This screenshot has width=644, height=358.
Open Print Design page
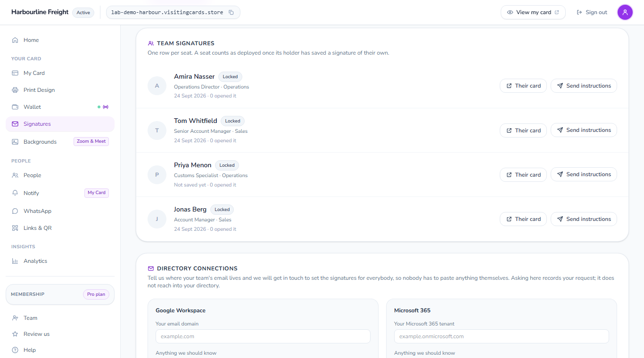60,90
